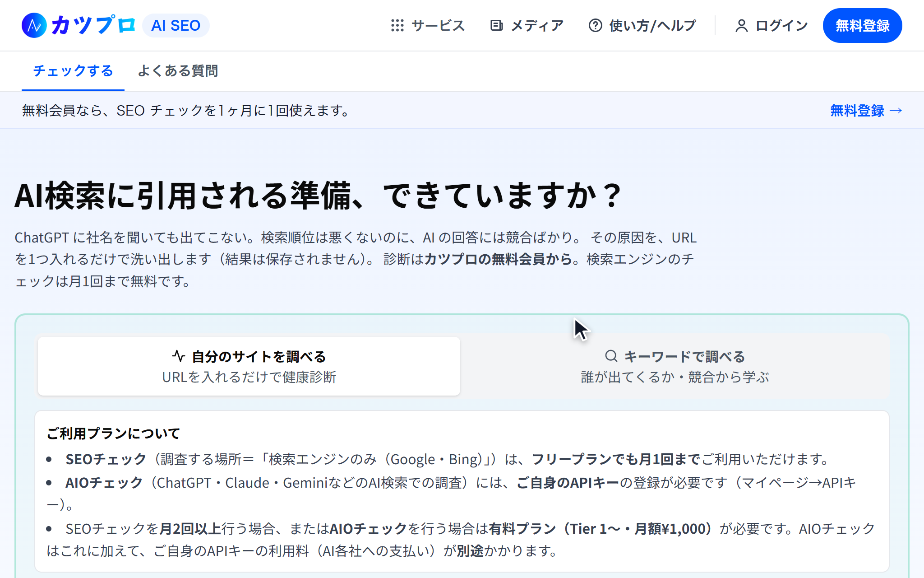Screen dimensions: 924x578
Task: Click the ログイン link
Action: pyautogui.click(x=772, y=25)
